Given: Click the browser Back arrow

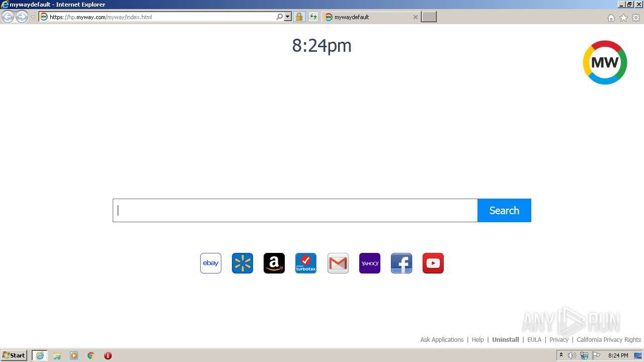Looking at the screenshot, I should (x=8, y=17).
